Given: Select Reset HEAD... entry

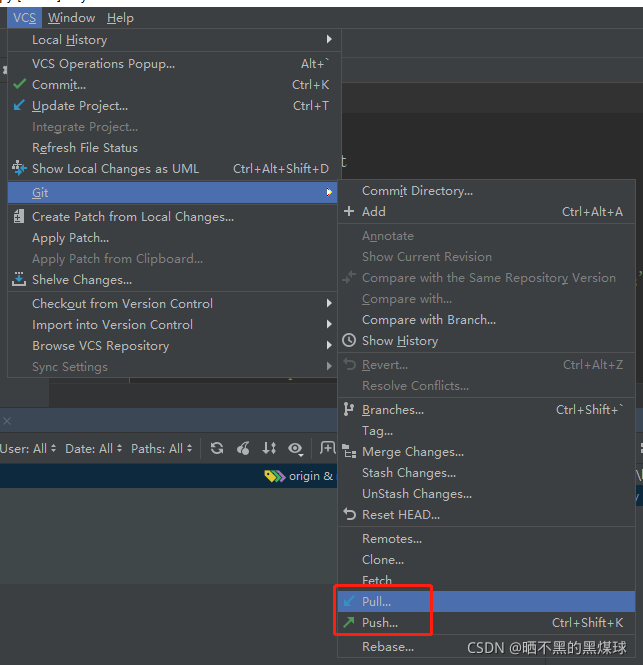Looking at the screenshot, I should click(486, 514).
